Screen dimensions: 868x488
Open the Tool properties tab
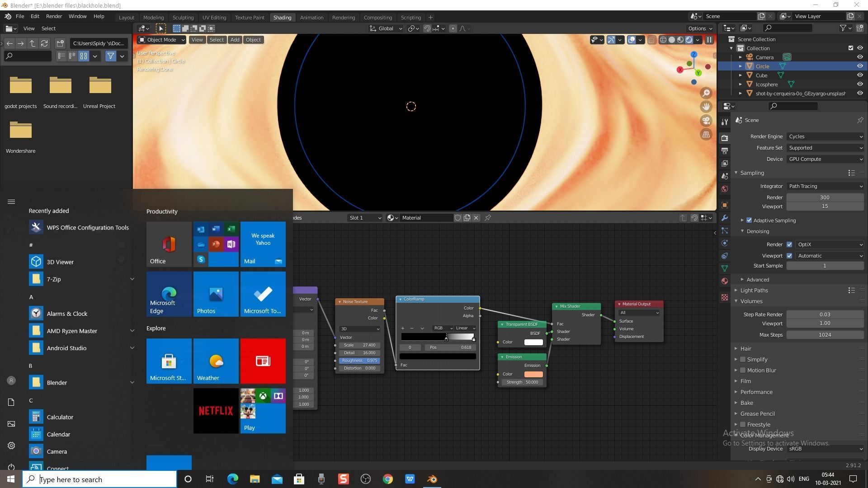click(x=725, y=122)
